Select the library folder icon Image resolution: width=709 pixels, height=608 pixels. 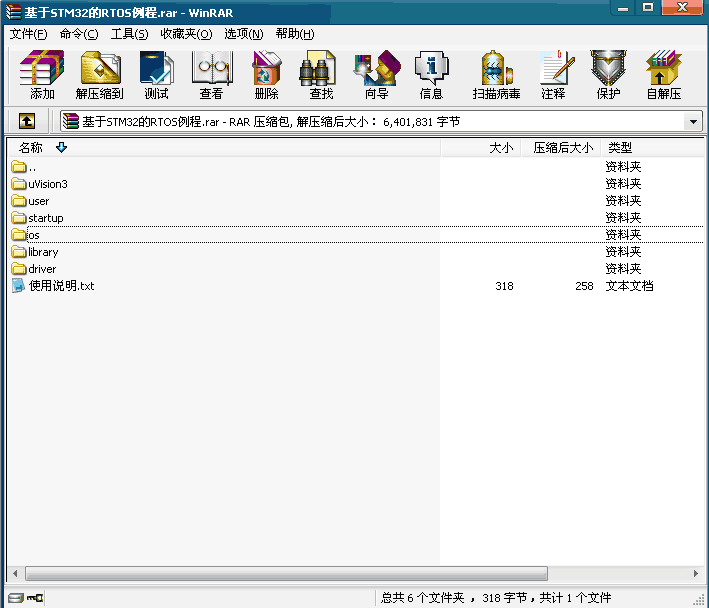(19, 251)
